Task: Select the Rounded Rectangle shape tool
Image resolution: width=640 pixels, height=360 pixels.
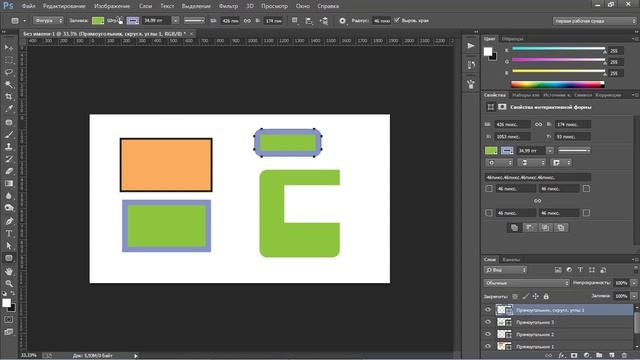Action: point(9,258)
